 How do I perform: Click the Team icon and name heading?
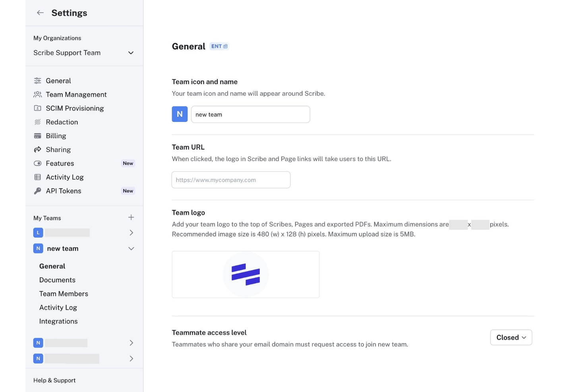pyautogui.click(x=205, y=82)
